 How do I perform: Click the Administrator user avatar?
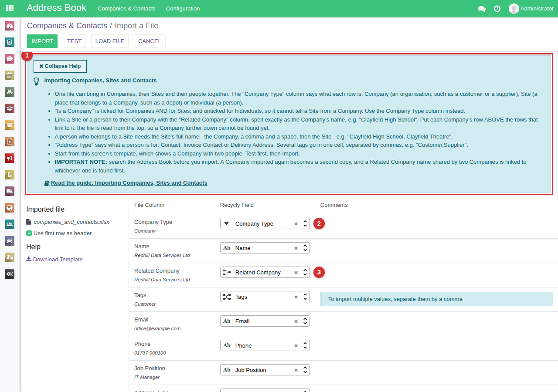(x=514, y=9)
